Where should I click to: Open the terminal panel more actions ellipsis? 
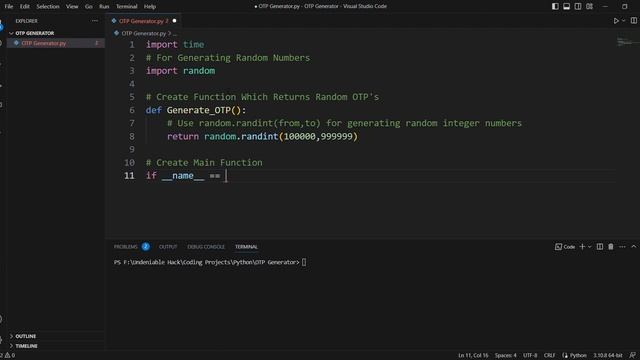point(622,247)
